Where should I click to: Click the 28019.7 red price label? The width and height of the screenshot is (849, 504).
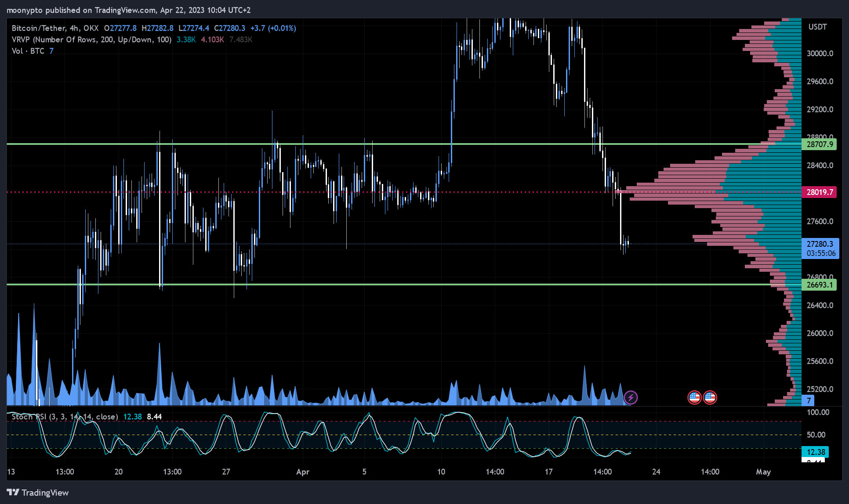[x=820, y=192]
